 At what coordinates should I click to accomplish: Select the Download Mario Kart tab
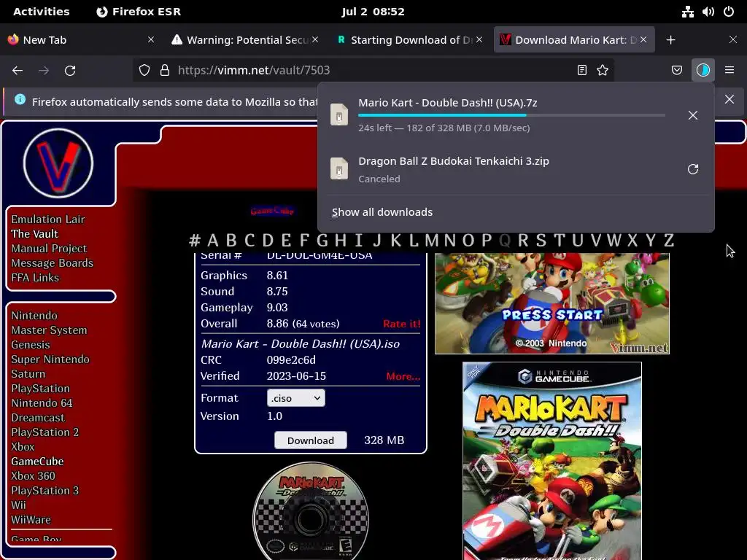point(574,40)
